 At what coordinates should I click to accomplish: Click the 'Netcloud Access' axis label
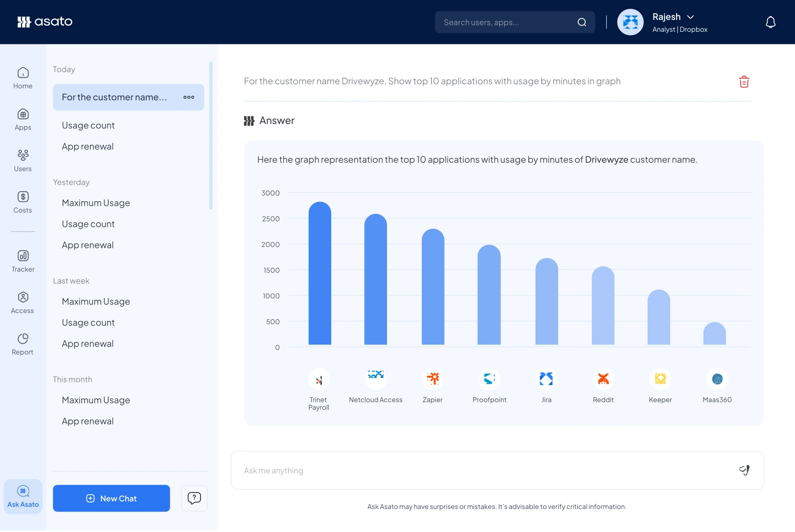(376, 400)
